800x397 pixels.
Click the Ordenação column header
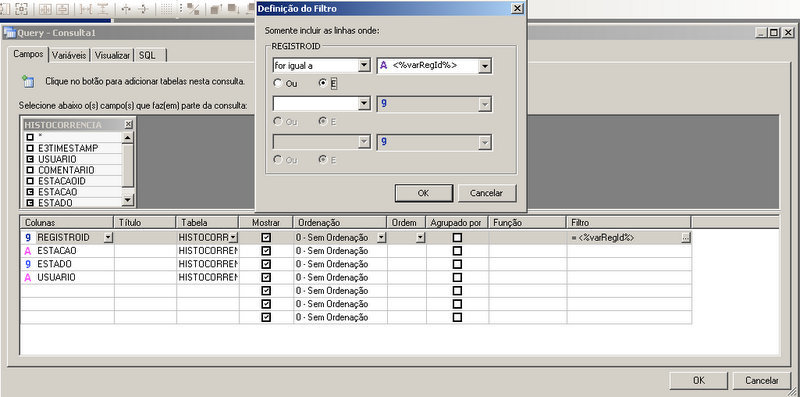tap(340, 223)
